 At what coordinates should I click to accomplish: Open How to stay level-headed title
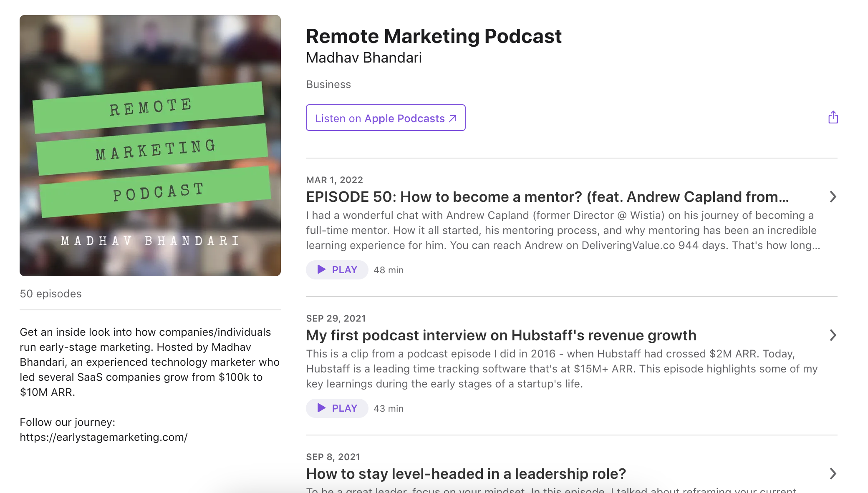466,474
